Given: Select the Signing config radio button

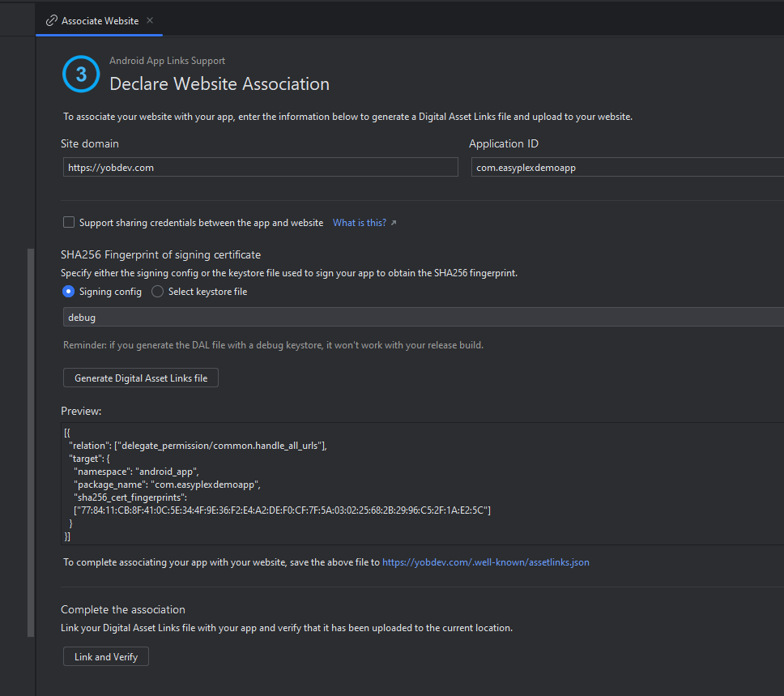Looking at the screenshot, I should point(68,291).
